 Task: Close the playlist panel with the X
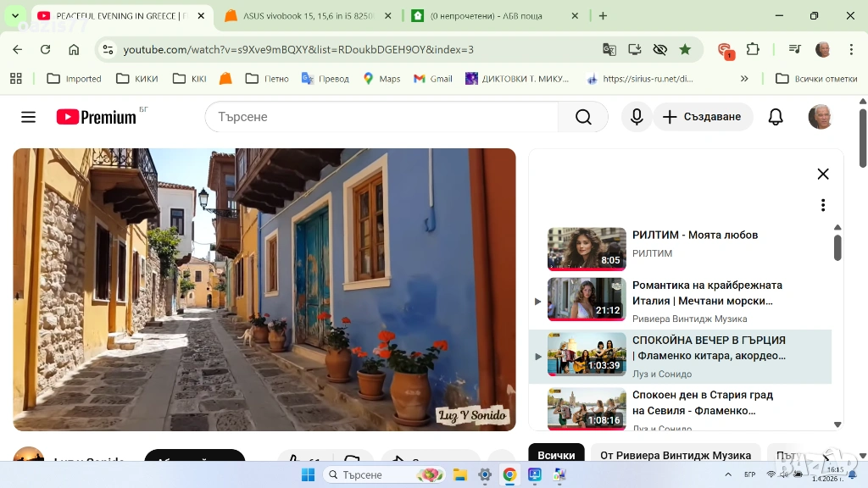pos(822,174)
